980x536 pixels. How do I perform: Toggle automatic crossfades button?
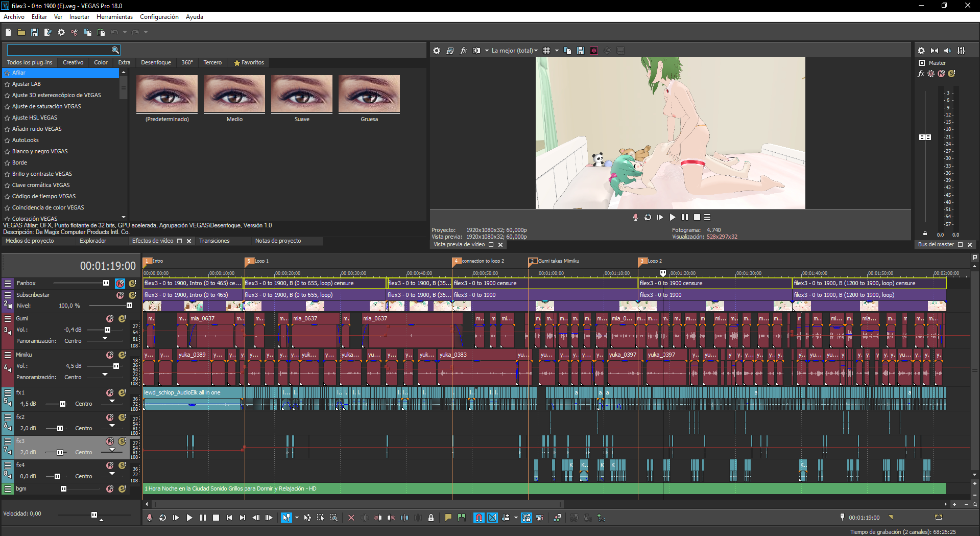(492, 518)
